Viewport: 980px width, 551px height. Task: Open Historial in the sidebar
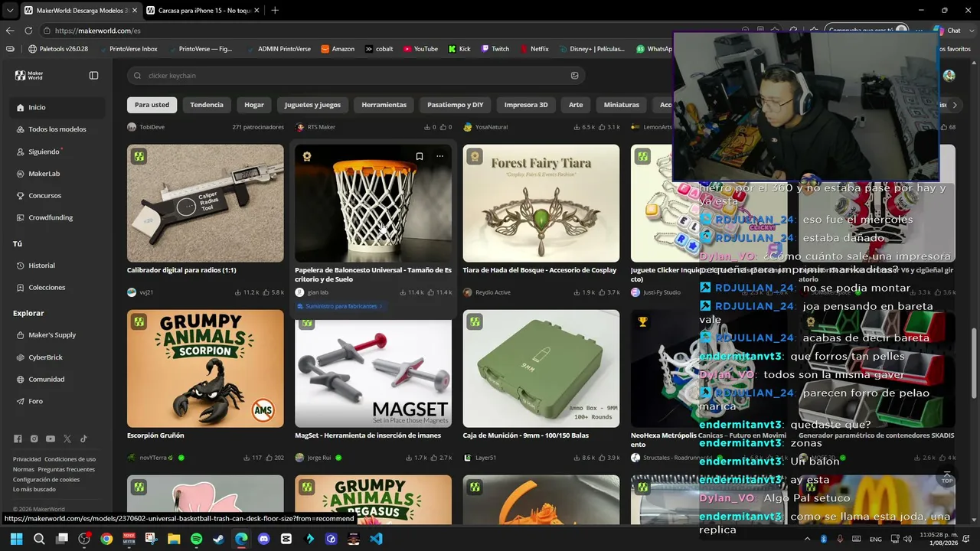(x=58, y=266)
